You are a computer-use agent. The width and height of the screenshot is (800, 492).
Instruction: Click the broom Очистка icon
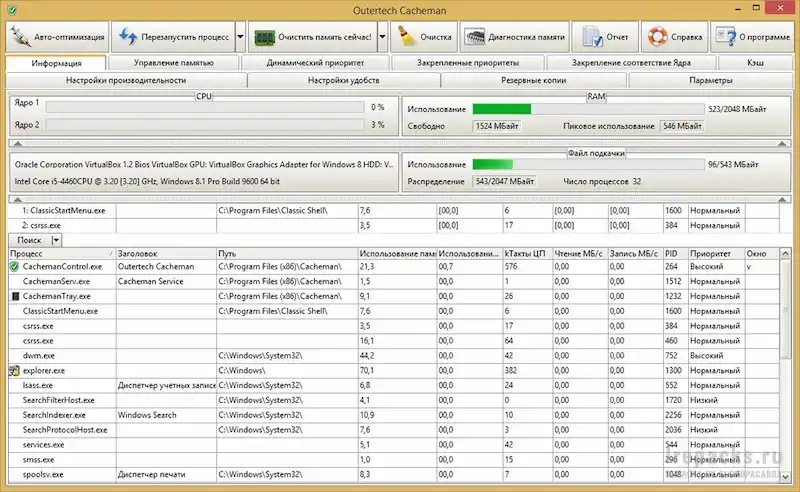click(x=407, y=37)
